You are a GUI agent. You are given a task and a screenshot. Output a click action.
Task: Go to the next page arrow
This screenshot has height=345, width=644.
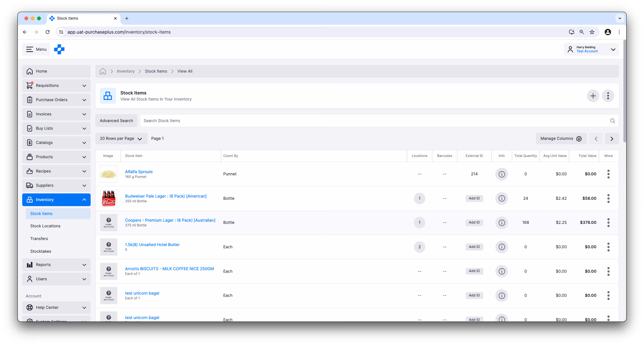(612, 139)
